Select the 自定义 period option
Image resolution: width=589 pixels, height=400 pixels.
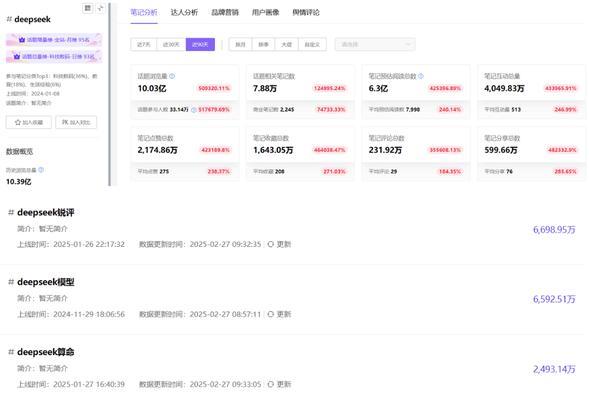tap(312, 44)
